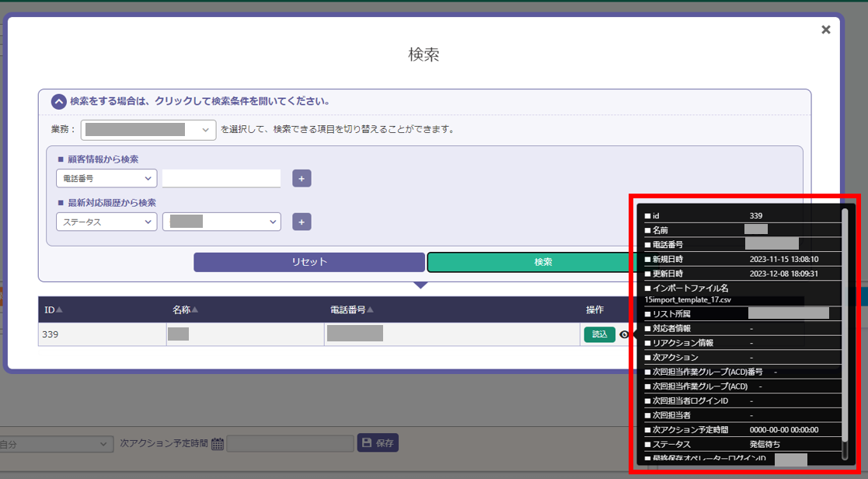
Task: Click the green 検索 button
Action: tap(528, 262)
